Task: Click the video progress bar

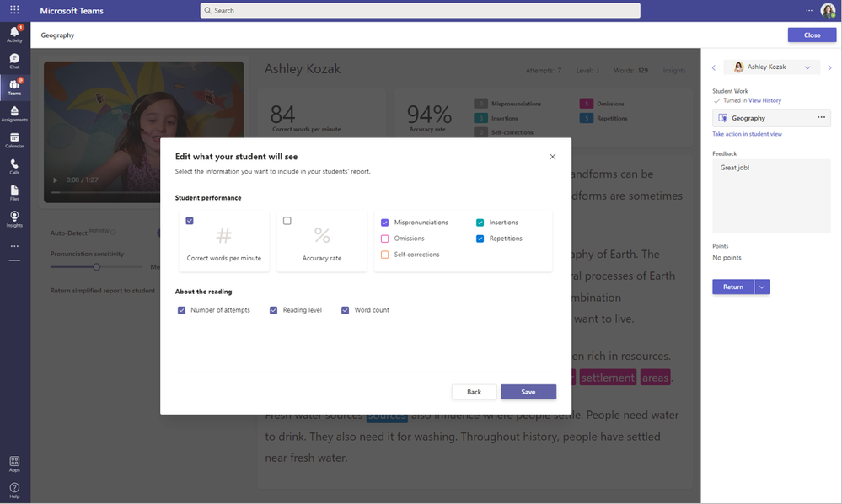Action: [106, 192]
